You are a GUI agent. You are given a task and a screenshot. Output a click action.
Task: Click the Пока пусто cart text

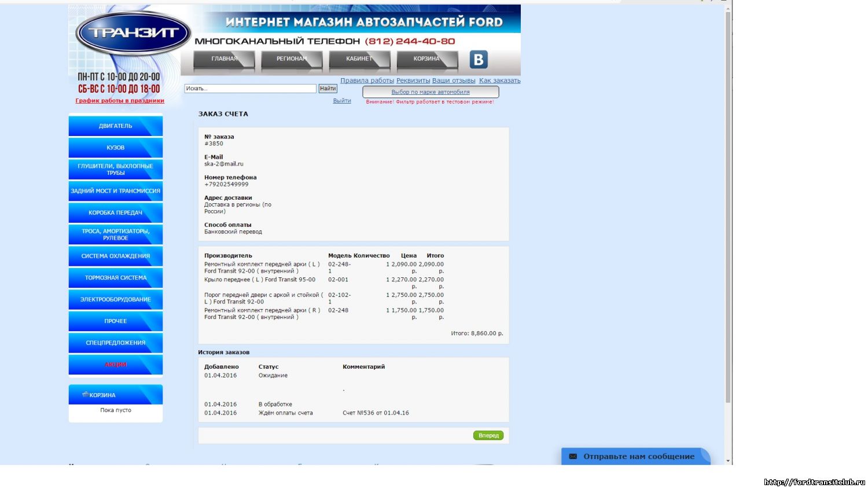(x=116, y=410)
